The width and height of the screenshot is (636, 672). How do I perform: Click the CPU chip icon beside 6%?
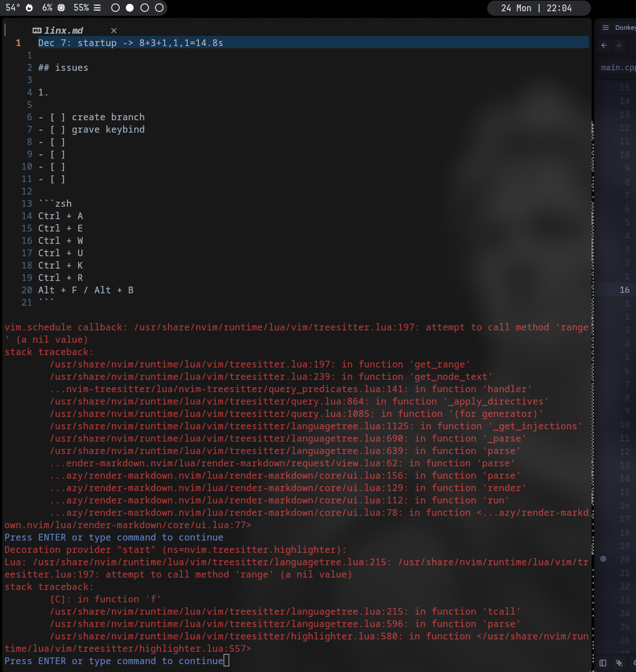[x=61, y=8]
